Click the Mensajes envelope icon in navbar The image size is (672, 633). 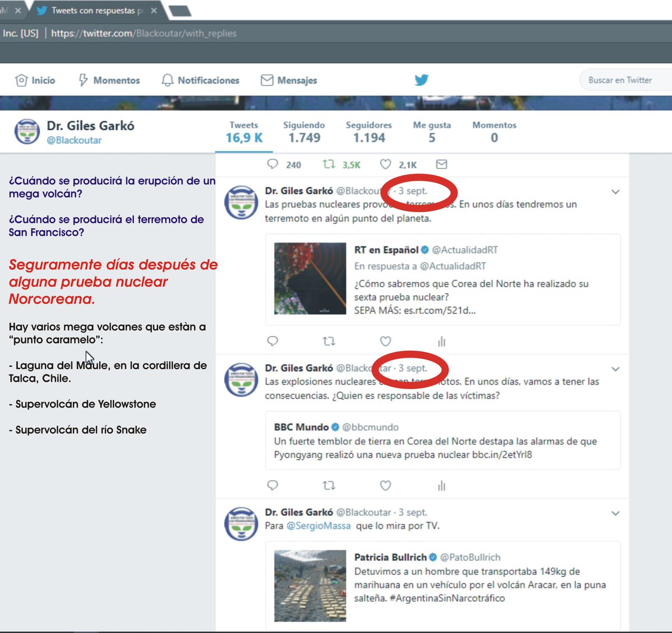click(x=267, y=81)
